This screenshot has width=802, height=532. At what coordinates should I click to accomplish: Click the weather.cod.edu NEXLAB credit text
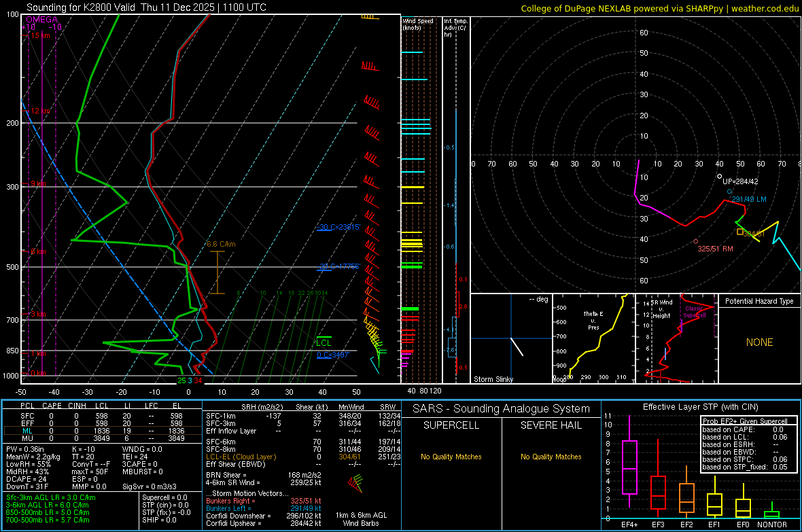tap(660, 8)
